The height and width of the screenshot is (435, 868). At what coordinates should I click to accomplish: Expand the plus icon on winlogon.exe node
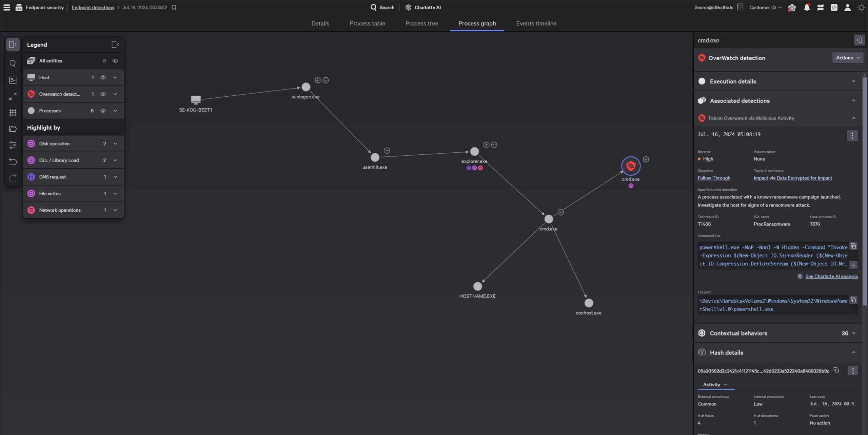[x=317, y=80]
